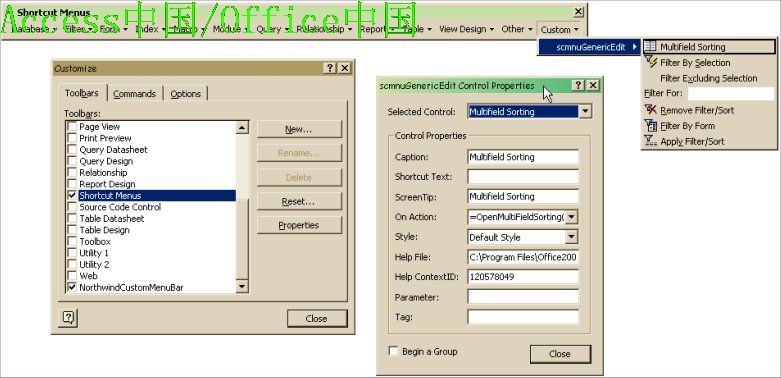Screen dimensions: 781x378
Task: Switch to the Commands tab
Action: click(x=134, y=94)
